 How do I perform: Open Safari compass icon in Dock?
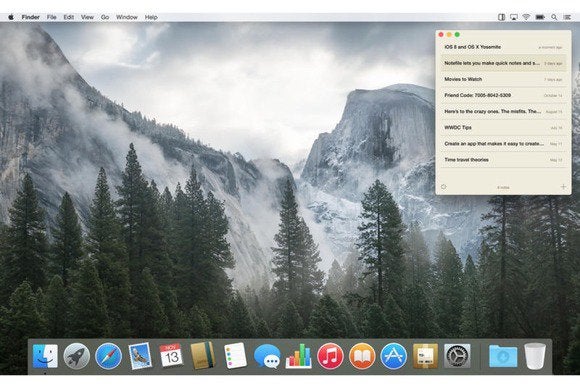pos(108,356)
